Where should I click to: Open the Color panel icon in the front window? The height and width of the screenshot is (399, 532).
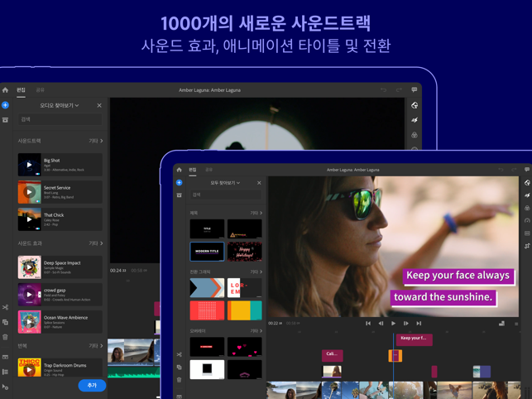pyautogui.click(x=527, y=208)
